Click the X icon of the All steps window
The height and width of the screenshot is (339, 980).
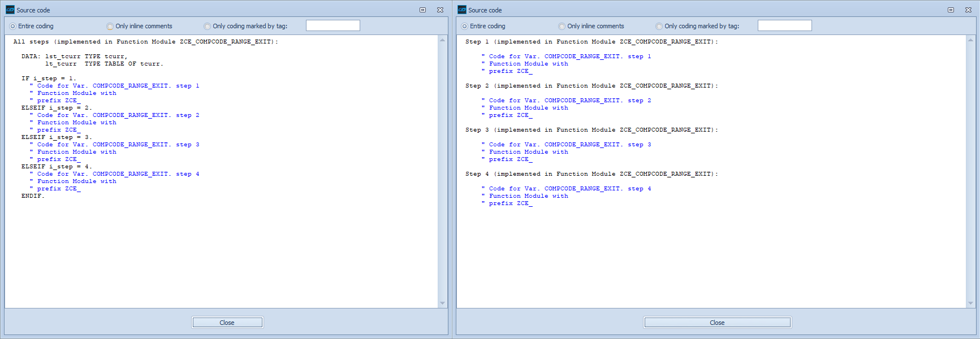pyautogui.click(x=440, y=10)
